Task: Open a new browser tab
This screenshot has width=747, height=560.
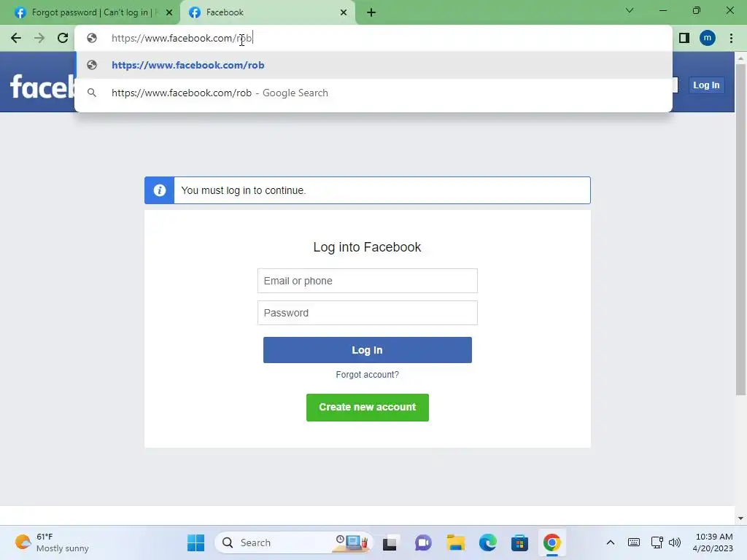Action: (x=371, y=12)
